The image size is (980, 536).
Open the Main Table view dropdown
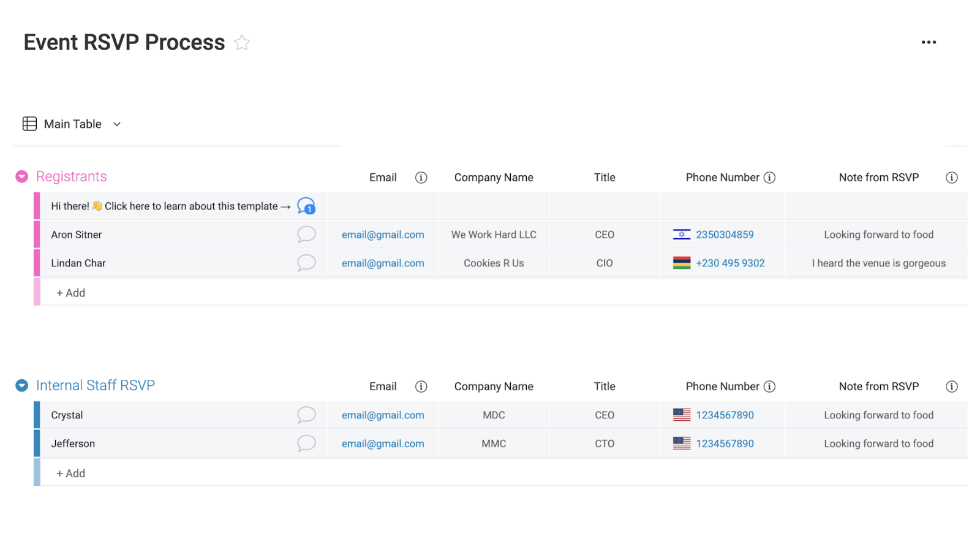(x=117, y=124)
